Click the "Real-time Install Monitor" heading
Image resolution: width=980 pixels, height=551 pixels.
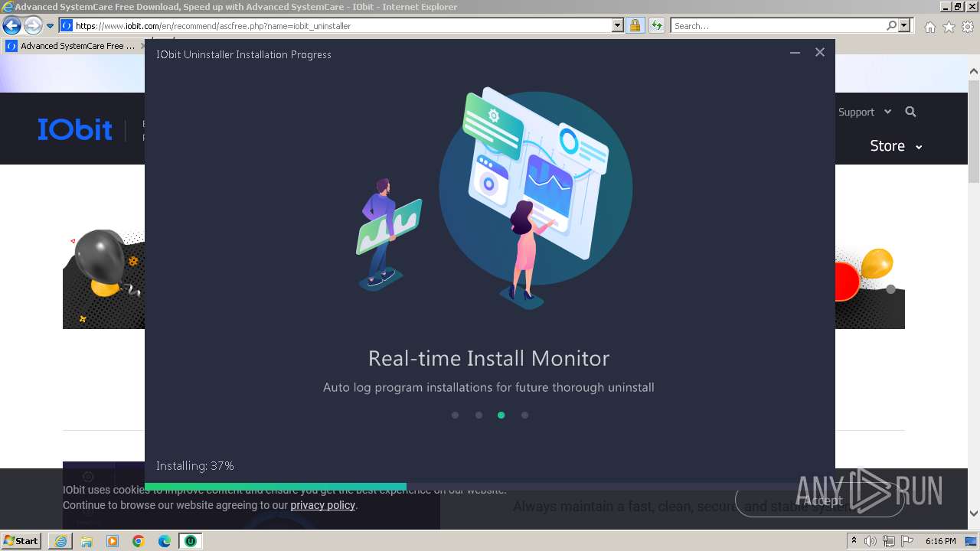click(489, 358)
